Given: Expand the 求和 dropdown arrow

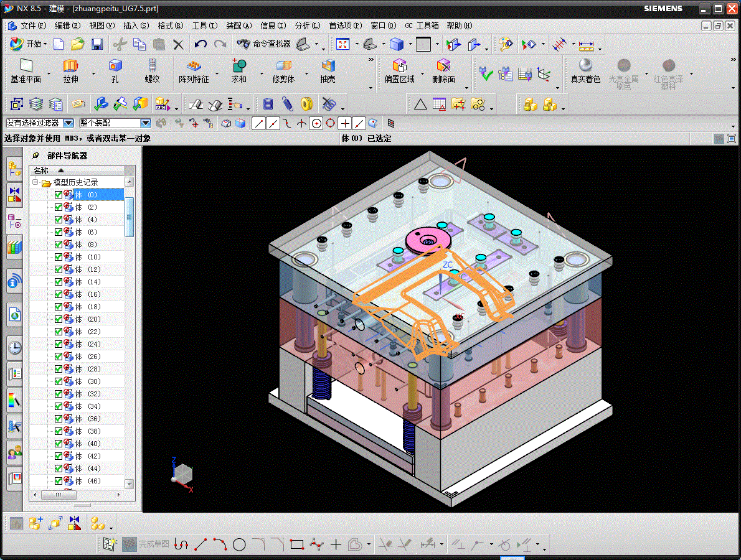Looking at the screenshot, I should point(262,73).
